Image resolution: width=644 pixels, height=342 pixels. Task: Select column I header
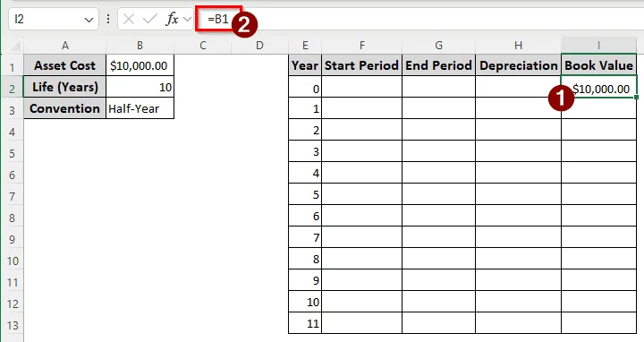598,46
